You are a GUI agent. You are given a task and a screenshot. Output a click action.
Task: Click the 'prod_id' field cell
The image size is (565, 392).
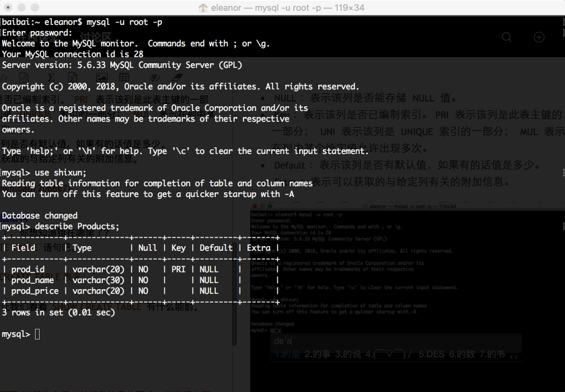pos(28,270)
